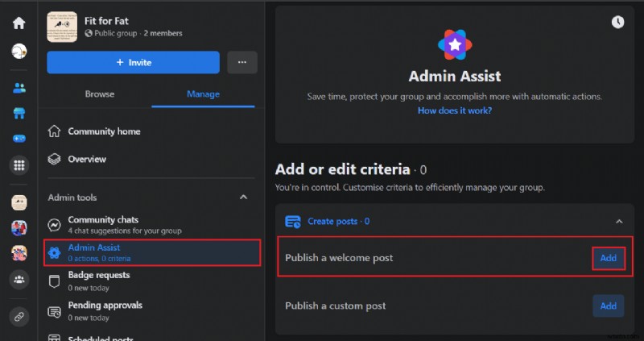
Task: Click the Create posts section icon
Action: (293, 222)
